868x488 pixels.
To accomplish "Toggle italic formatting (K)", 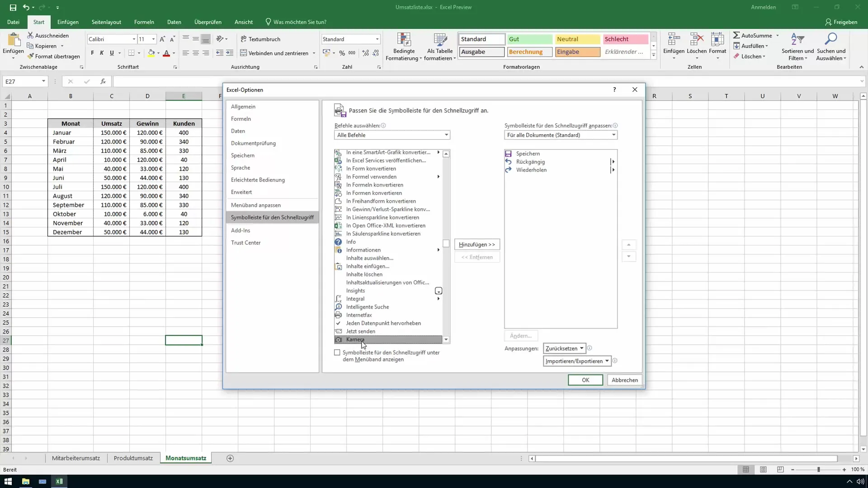I will coord(102,53).
